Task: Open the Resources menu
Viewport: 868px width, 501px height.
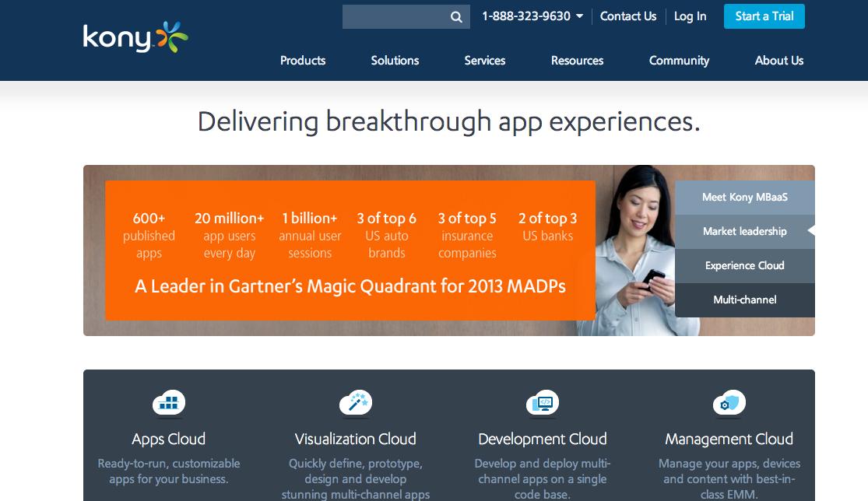Action: click(577, 60)
